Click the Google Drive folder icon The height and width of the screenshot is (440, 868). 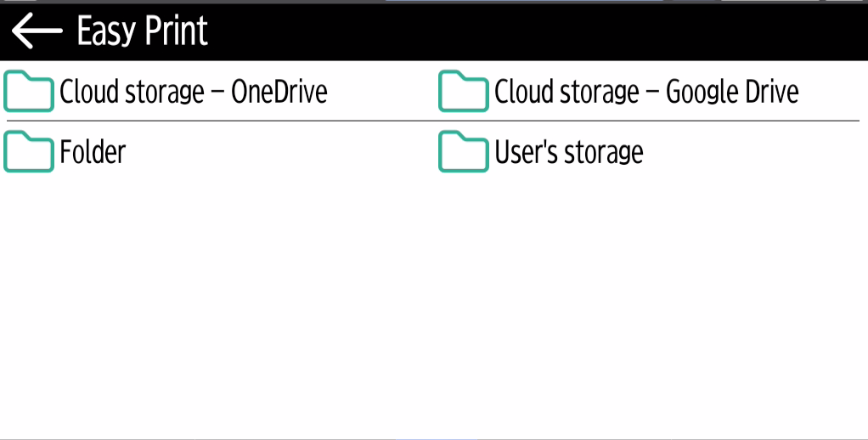pyautogui.click(x=463, y=92)
